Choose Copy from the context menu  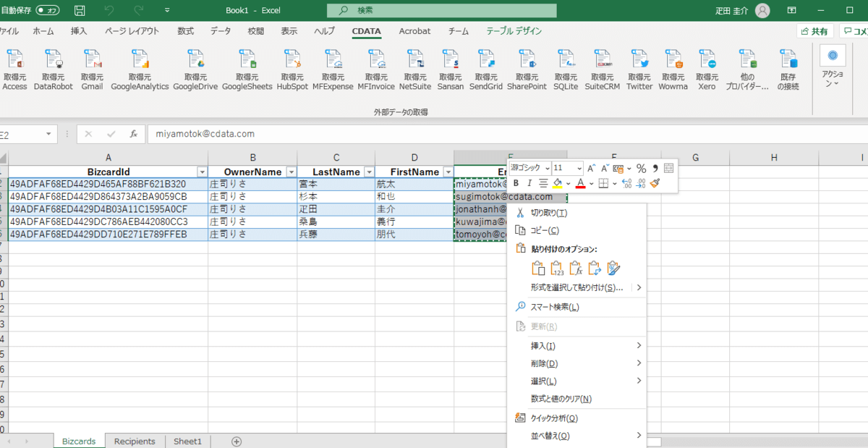[x=545, y=230]
